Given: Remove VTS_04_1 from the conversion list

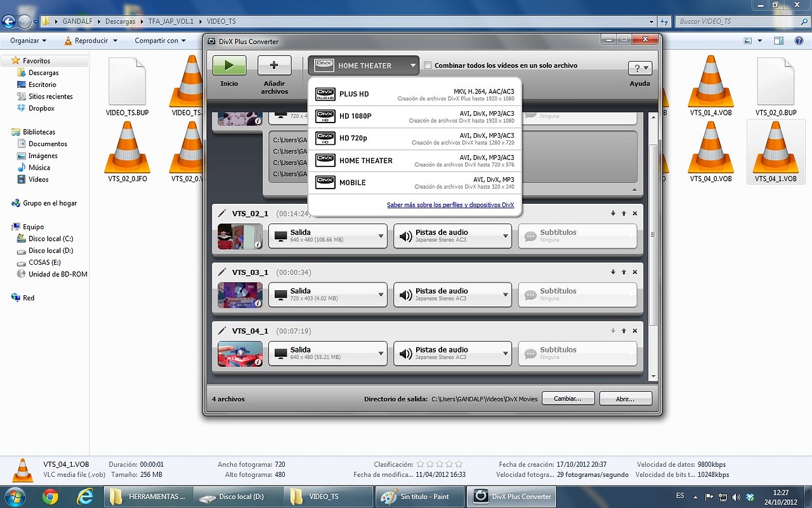Looking at the screenshot, I should [634, 330].
